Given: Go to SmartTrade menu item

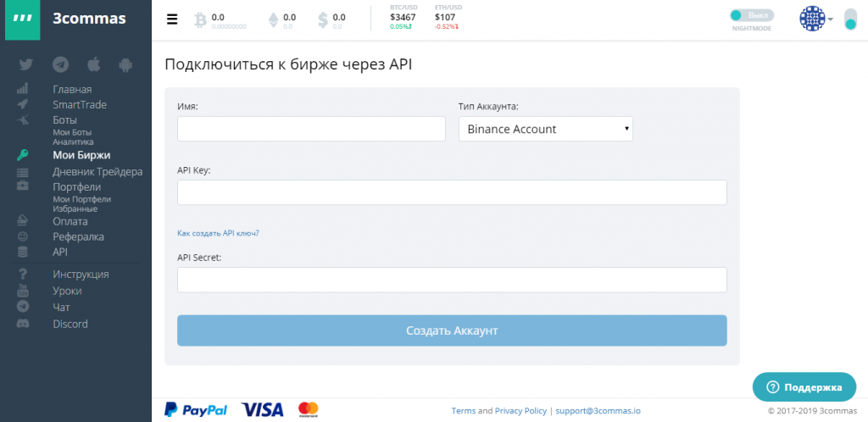Looking at the screenshot, I should 80,104.
